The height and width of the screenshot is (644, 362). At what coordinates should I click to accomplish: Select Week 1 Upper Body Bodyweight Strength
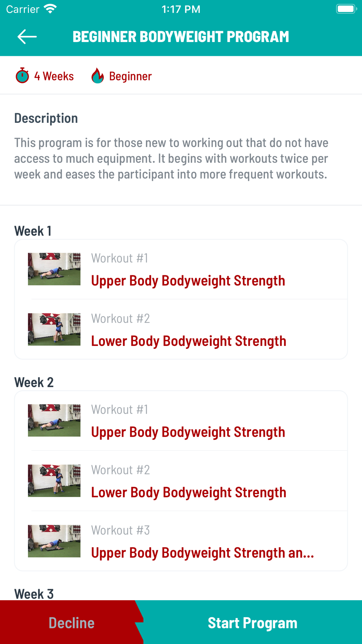click(x=188, y=281)
